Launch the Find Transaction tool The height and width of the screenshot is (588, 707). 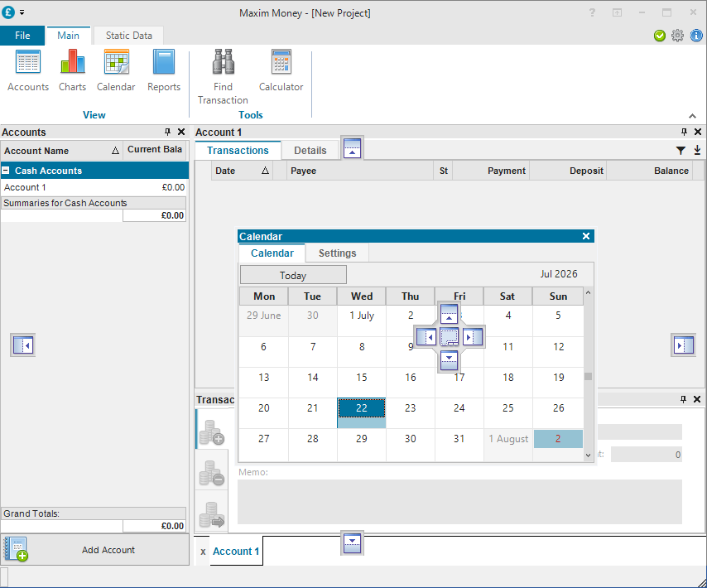(x=224, y=77)
